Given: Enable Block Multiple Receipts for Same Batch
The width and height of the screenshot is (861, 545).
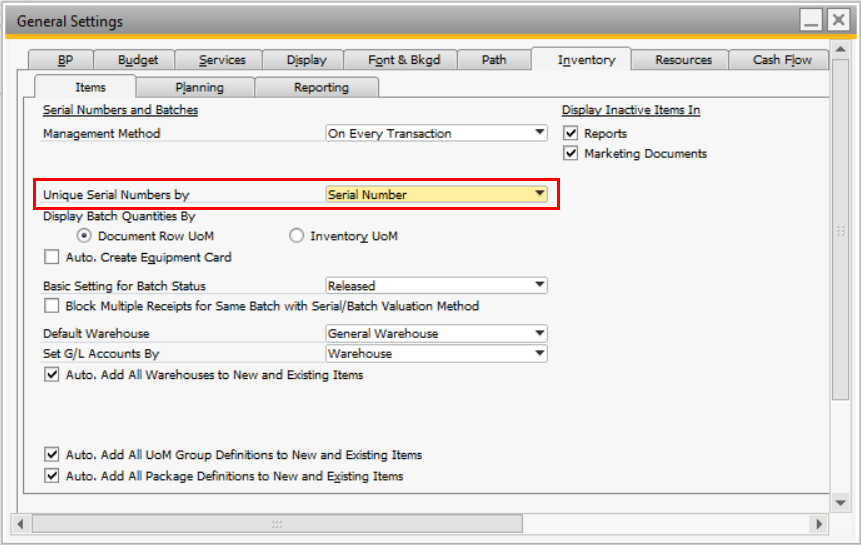Looking at the screenshot, I should point(52,306).
